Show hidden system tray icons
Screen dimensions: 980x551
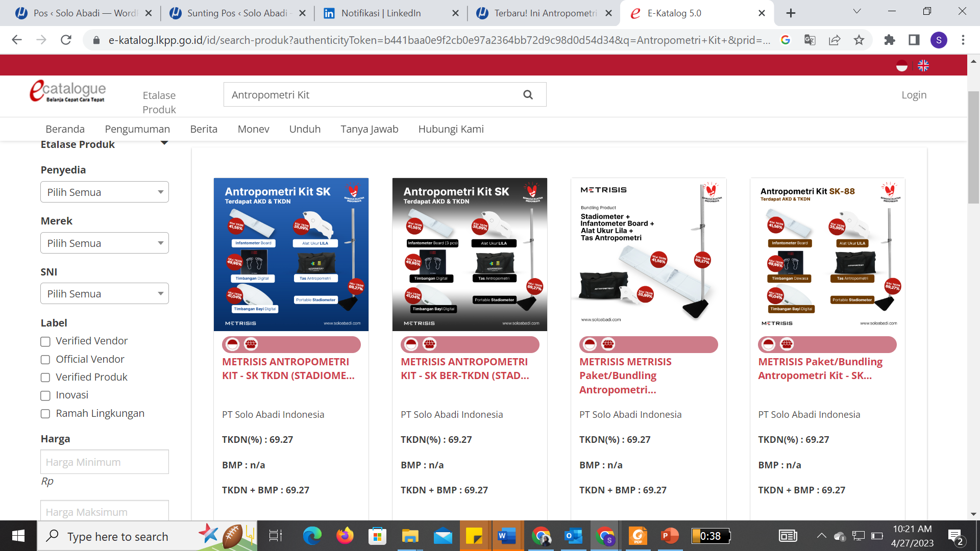(821, 536)
